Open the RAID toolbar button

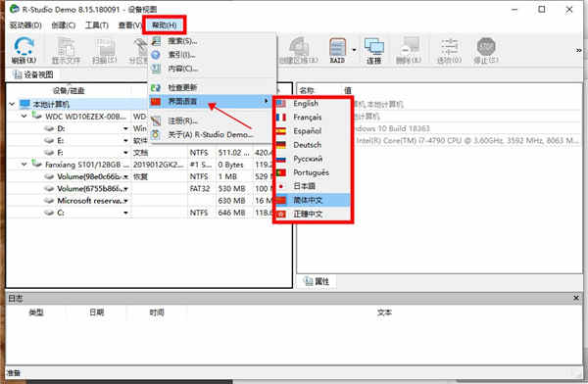click(337, 50)
